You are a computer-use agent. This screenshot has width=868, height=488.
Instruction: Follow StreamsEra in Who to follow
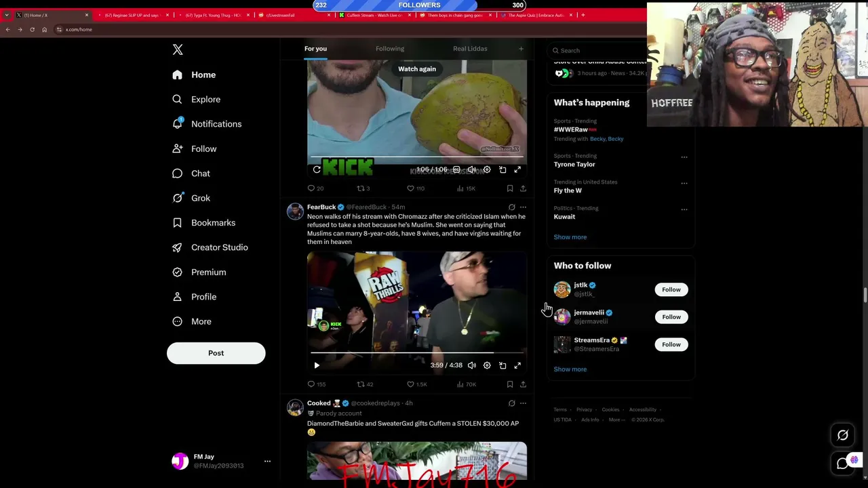click(x=671, y=344)
